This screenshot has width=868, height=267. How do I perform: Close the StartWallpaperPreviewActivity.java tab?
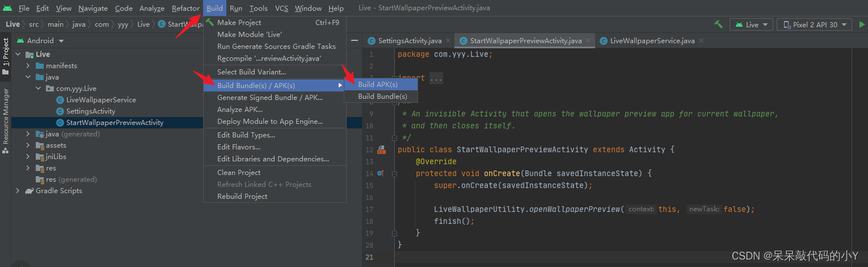point(588,41)
